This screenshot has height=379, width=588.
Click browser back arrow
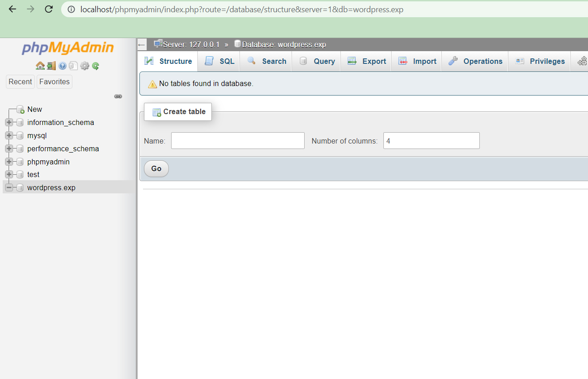click(12, 9)
